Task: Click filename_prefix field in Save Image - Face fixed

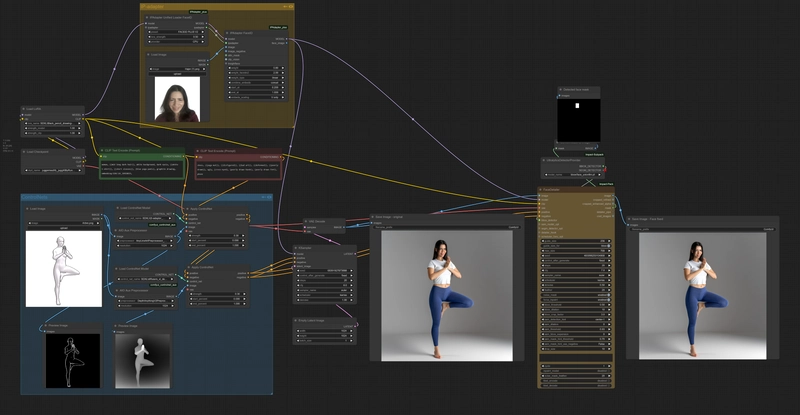Action: (x=703, y=229)
